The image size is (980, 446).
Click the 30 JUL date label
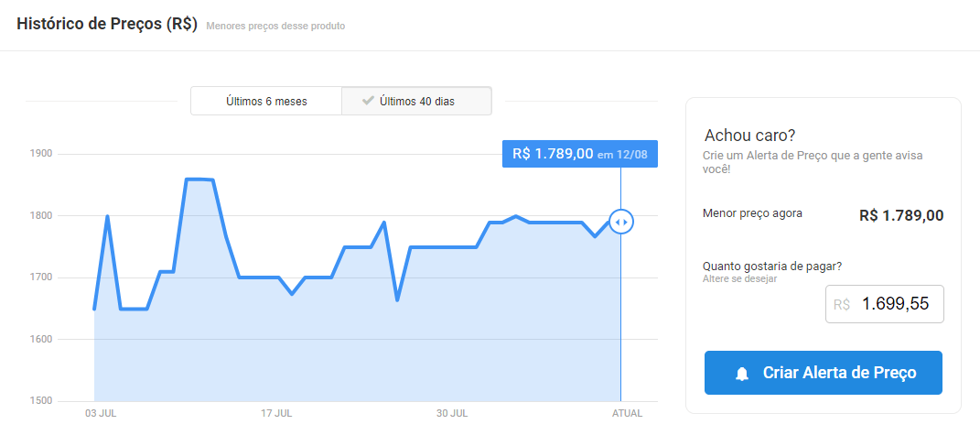452,414
